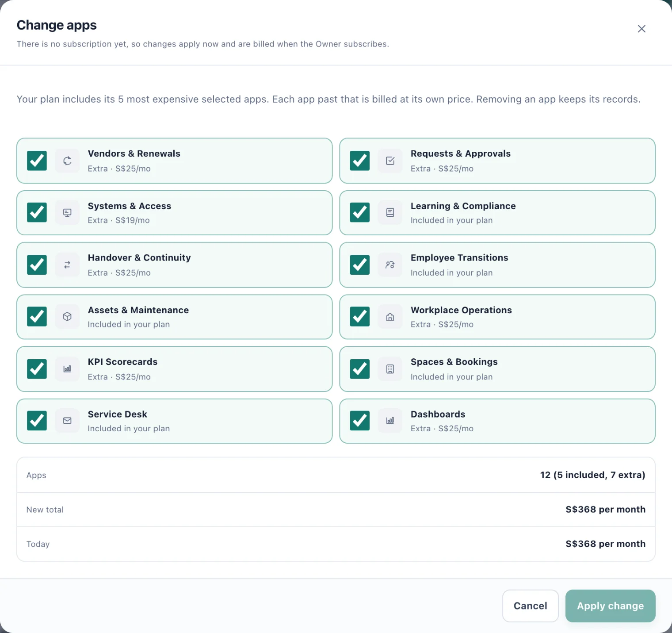Uncheck the Handover & Continuity checkbox
This screenshot has height=633, width=672.
[37, 265]
